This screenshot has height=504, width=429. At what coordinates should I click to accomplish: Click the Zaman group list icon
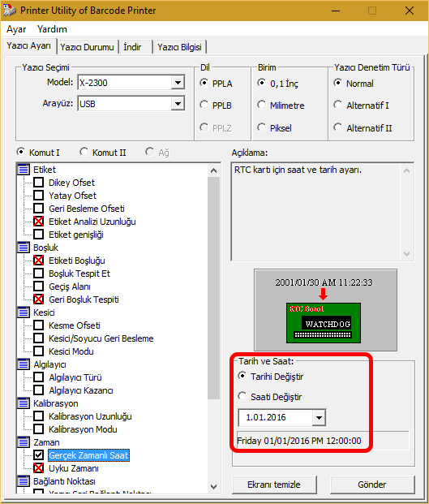coord(24,442)
